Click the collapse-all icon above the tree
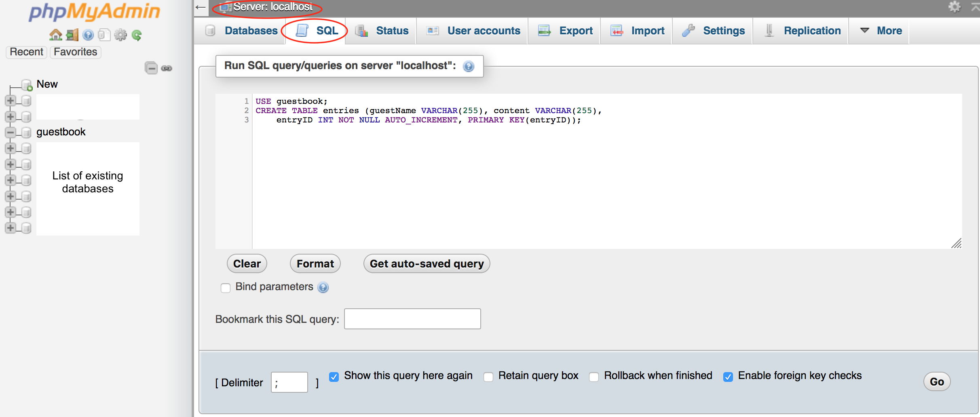980x417 pixels. tap(151, 68)
